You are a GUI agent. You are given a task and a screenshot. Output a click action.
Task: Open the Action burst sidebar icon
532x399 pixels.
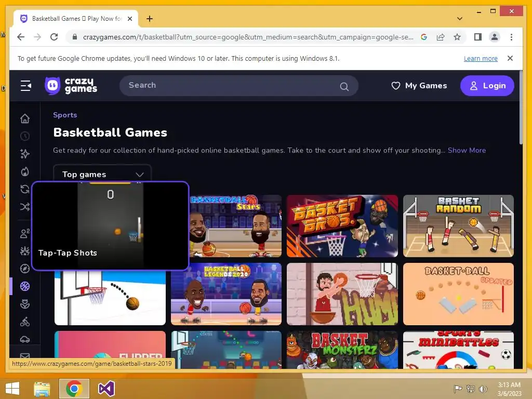coord(25,251)
